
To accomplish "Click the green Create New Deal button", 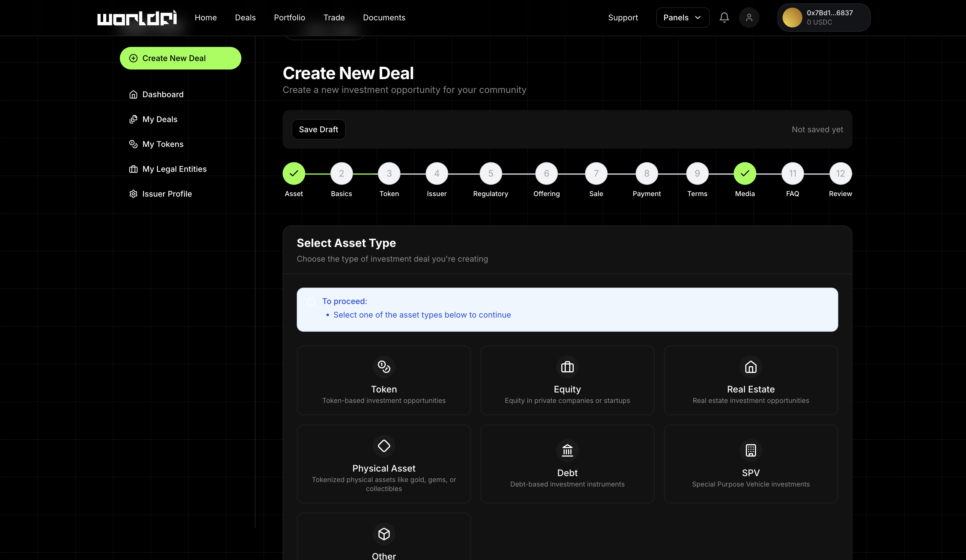I will 180,58.
